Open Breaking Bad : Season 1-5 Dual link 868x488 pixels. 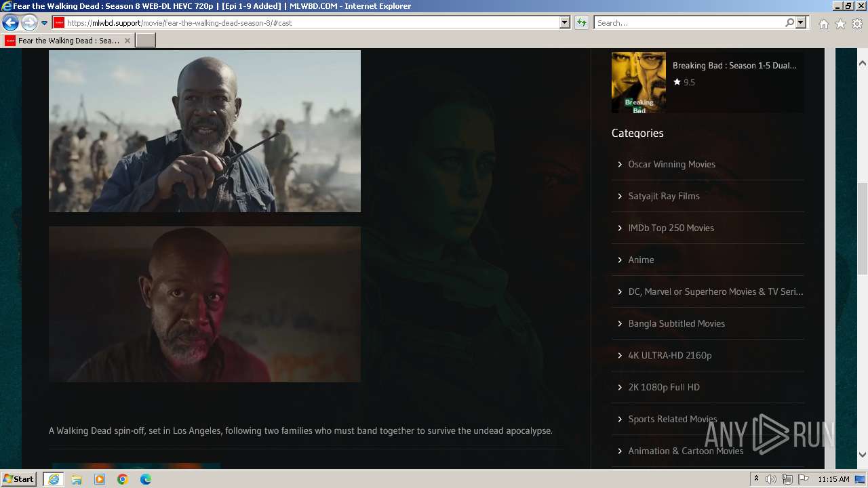coord(734,66)
